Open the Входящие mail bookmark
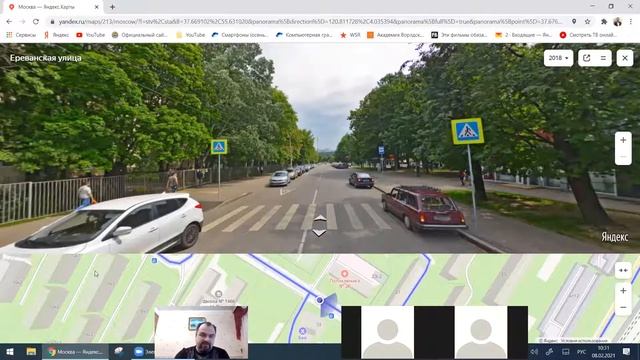Screen dimensions: 640x360 (x=524, y=35)
